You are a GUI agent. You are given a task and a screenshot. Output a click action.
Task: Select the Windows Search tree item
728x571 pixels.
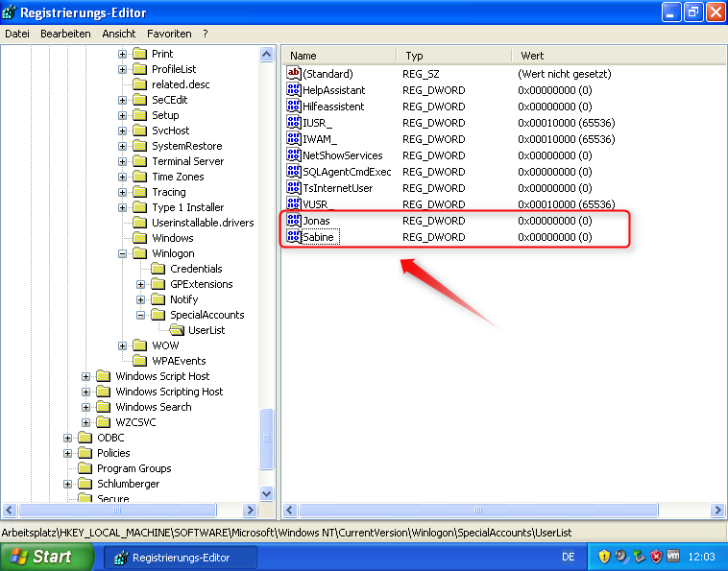(154, 407)
